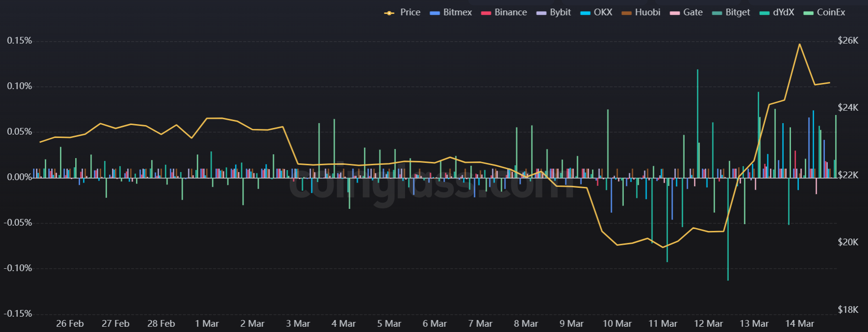868x332 pixels.
Task: Disable the Huobi series in legend
Action: pos(641,12)
